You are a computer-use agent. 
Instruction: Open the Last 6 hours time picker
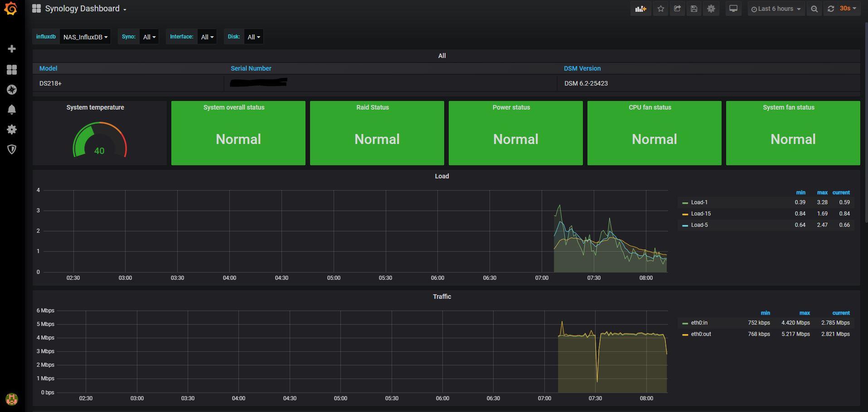(776, 9)
